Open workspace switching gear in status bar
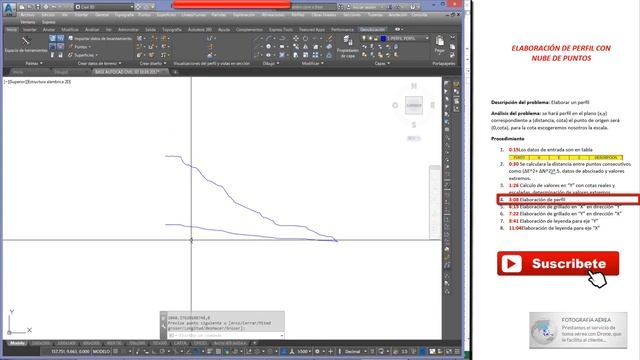640x360 pixels. pos(318,351)
